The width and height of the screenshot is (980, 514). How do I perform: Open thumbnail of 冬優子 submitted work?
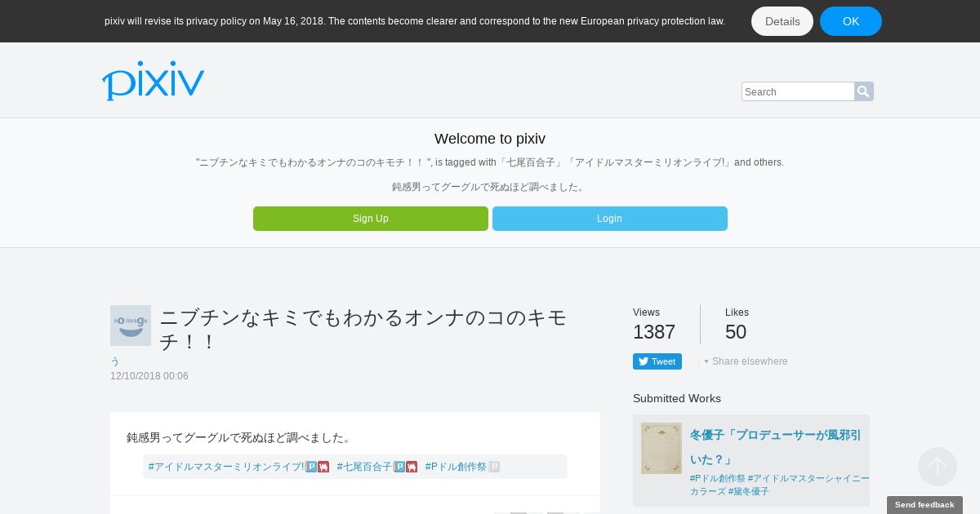point(661,448)
